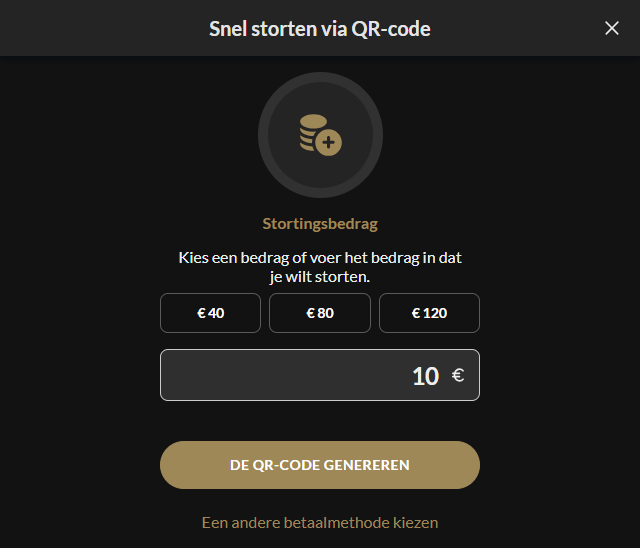
Task: Select the € 40 preset amount
Action: click(x=210, y=313)
